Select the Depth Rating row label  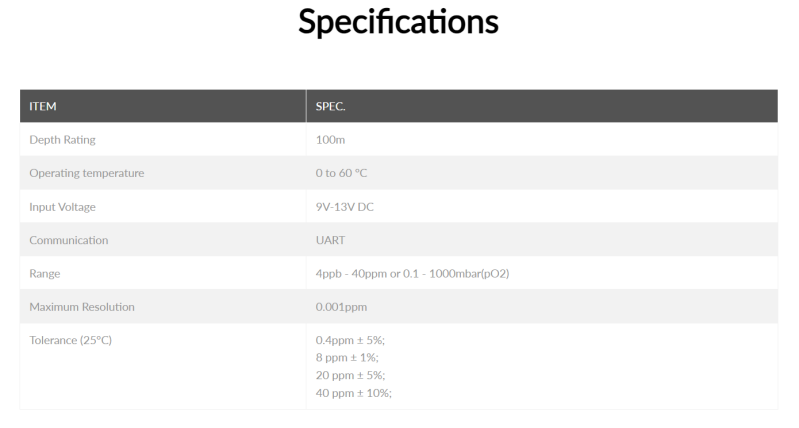(62, 139)
